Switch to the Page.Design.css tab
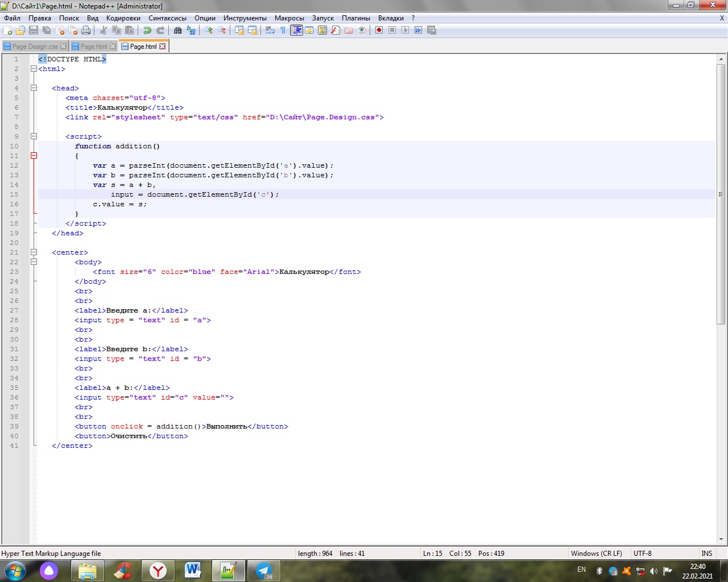This screenshot has height=582, width=728. click(x=35, y=47)
